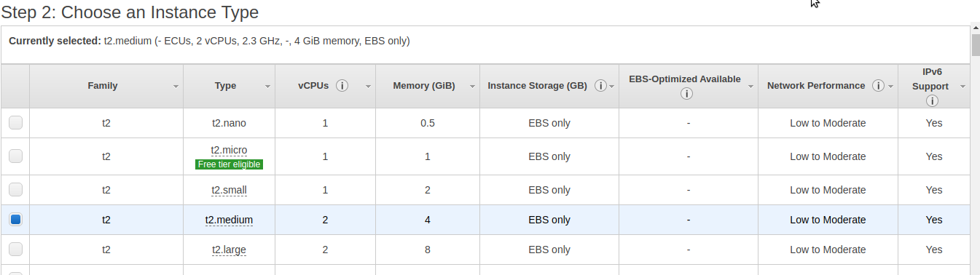Tick the t2.small row checkbox
This screenshot has height=275, width=980.
coord(15,190)
